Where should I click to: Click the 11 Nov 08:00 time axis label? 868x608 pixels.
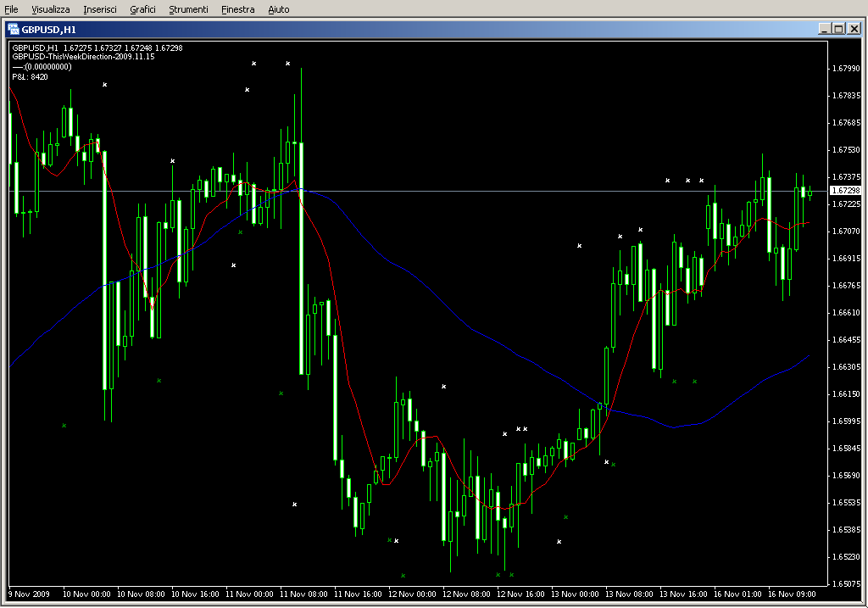[304, 594]
